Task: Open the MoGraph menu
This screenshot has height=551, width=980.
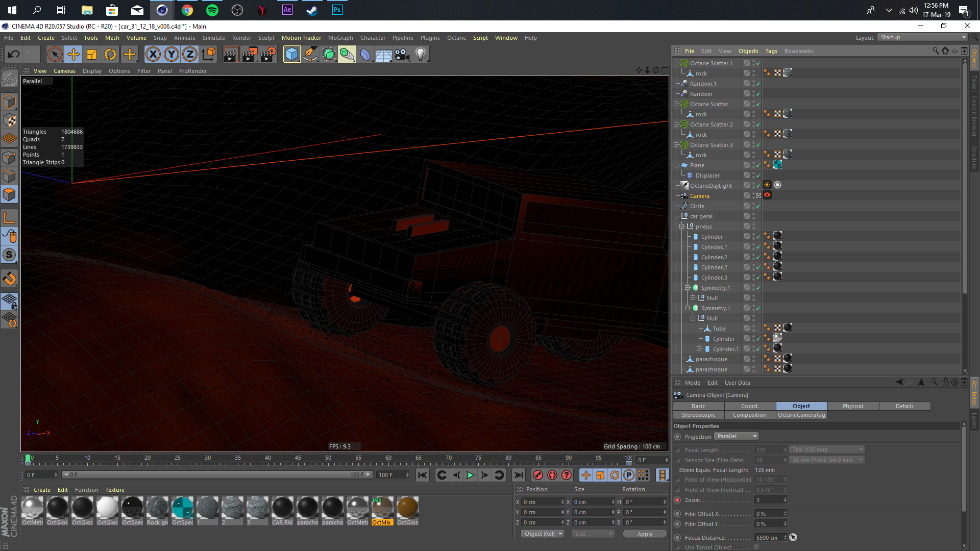Action: 340,38
